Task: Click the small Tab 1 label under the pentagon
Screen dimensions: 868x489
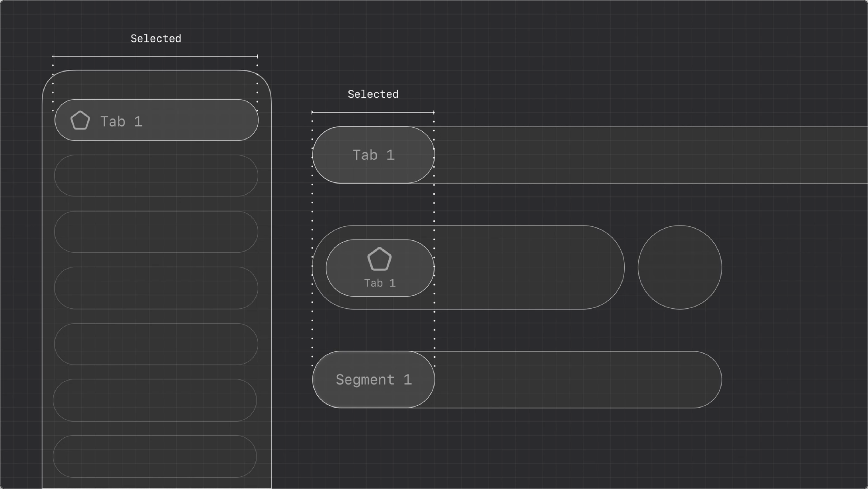Action: coord(380,283)
